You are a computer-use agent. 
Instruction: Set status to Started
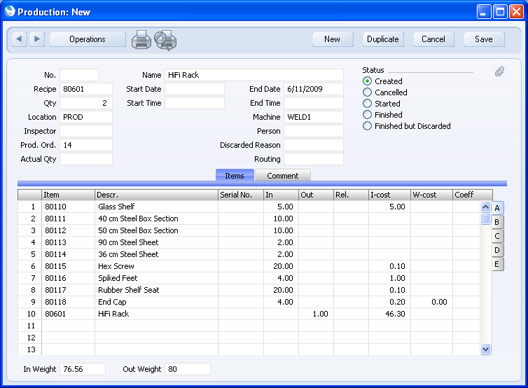click(367, 103)
